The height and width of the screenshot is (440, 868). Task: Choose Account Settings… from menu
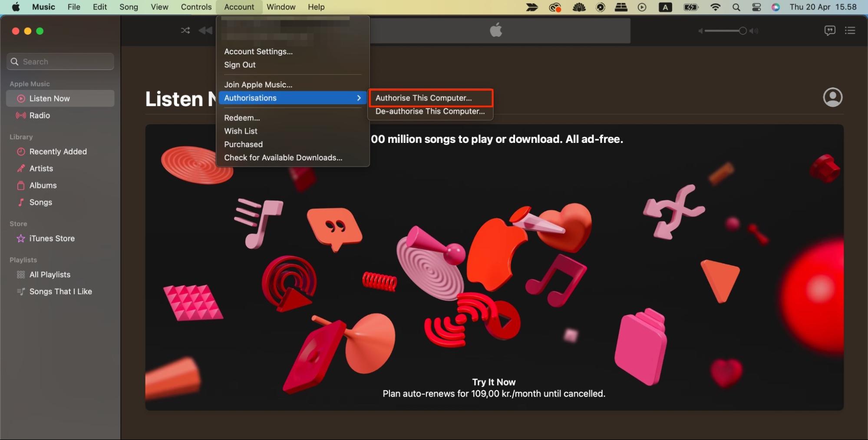[x=293, y=52]
